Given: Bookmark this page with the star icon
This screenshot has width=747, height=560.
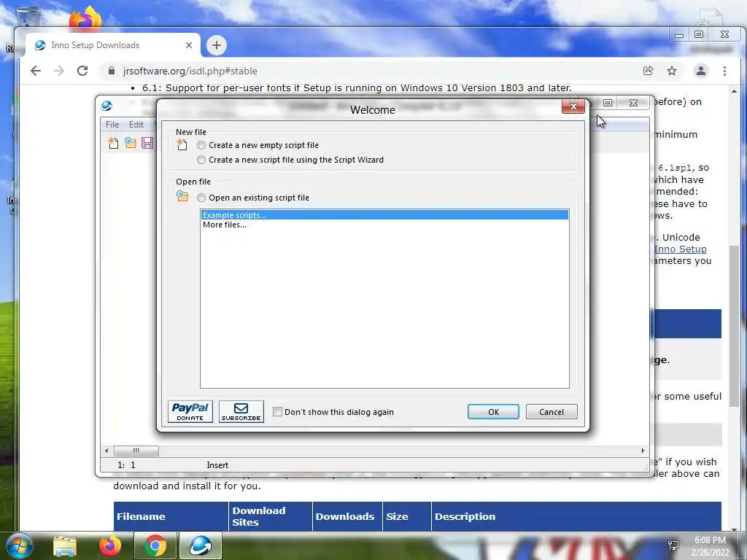Looking at the screenshot, I should (x=672, y=71).
